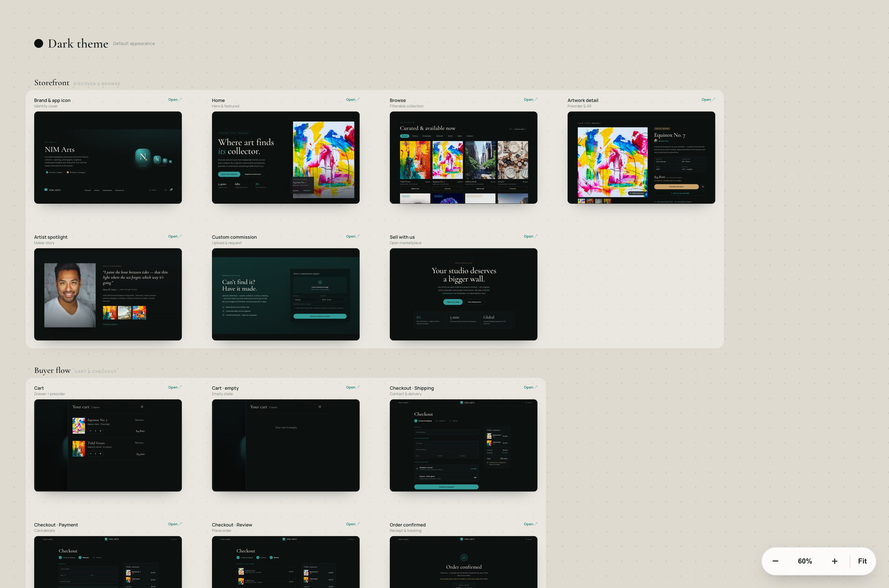The image size is (889, 588).
Task: Zoom out with the minus button
Action: tap(775, 561)
